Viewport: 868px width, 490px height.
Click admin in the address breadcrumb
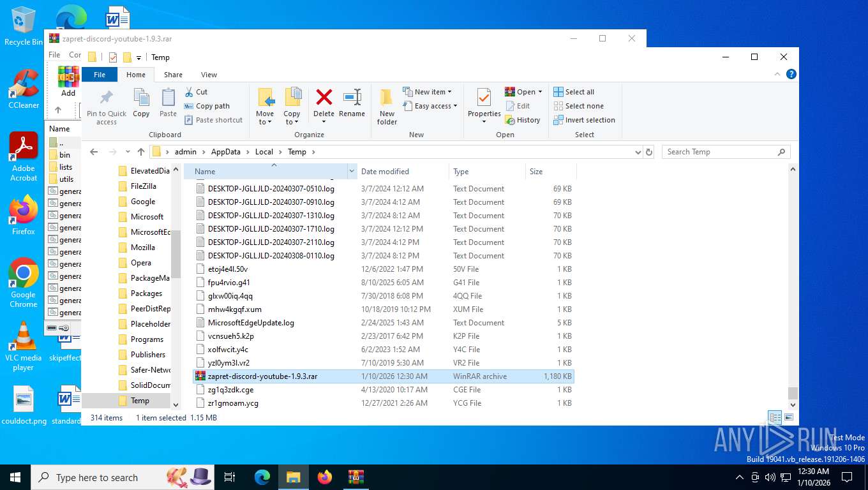(x=186, y=152)
